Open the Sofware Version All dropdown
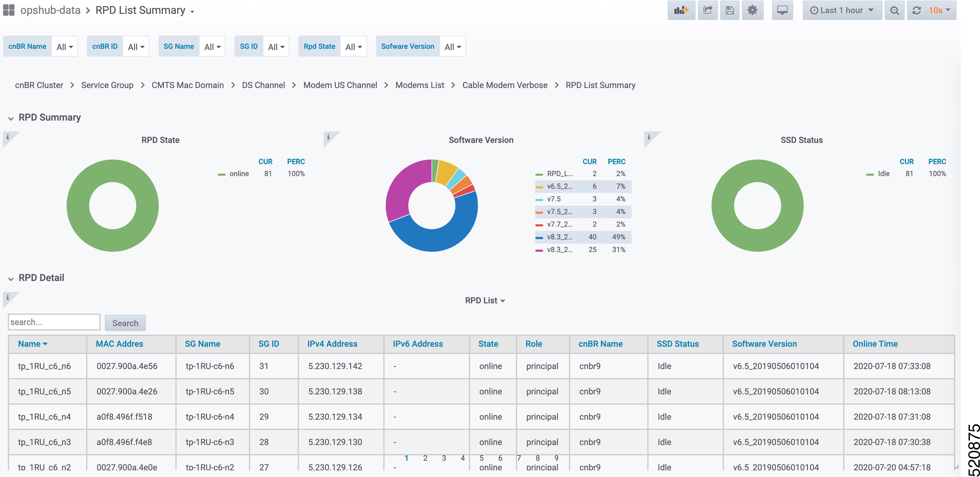 point(453,46)
